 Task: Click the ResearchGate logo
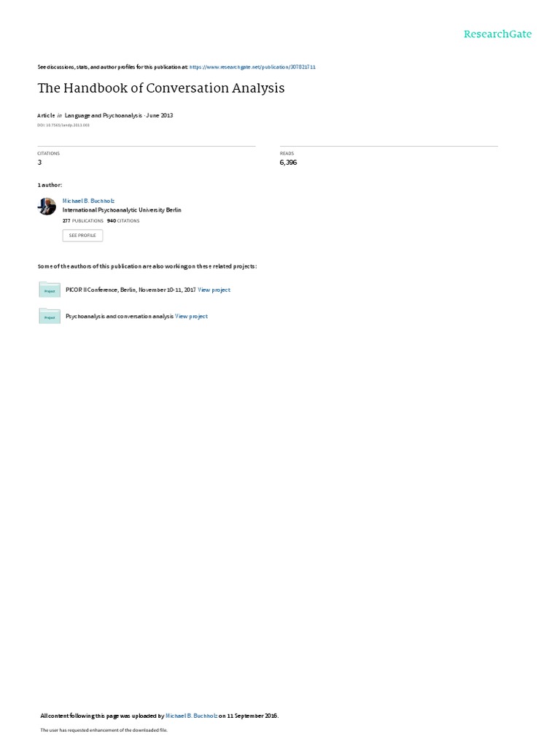click(x=497, y=34)
